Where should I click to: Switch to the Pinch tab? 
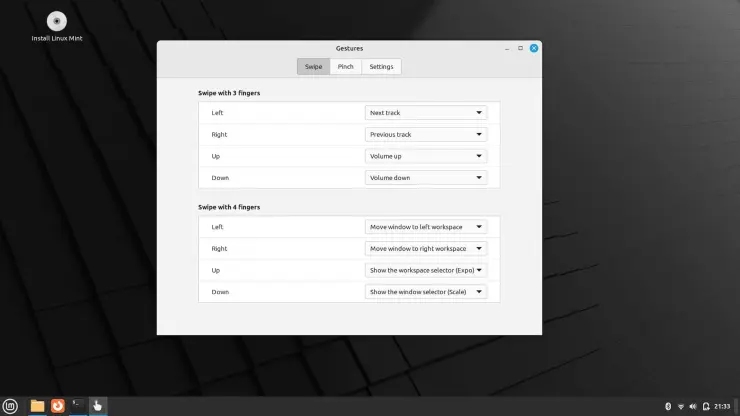coord(345,67)
